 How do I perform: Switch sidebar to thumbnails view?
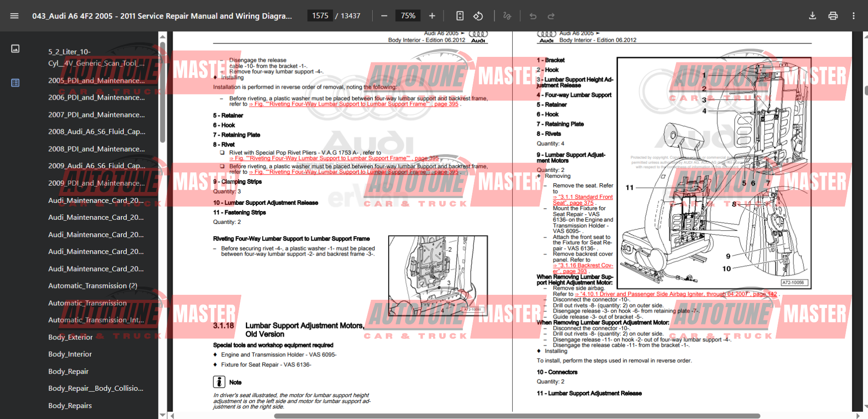click(x=15, y=49)
